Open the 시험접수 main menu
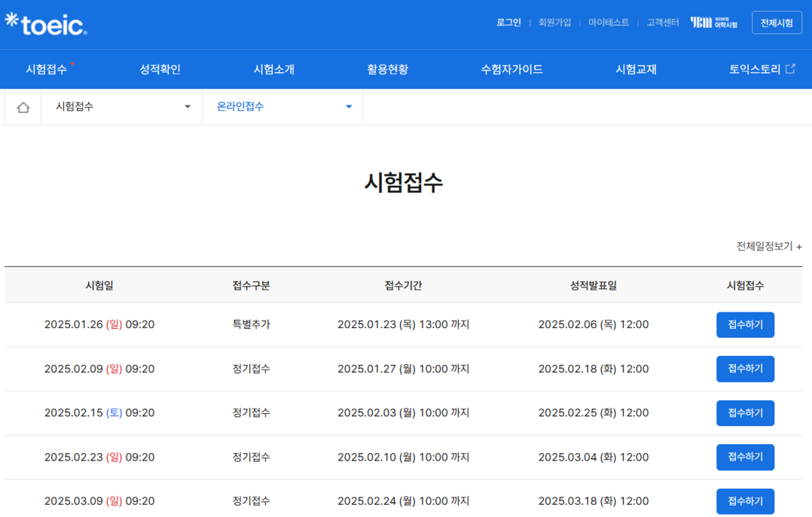This screenshot has width=812, height=517. (47, 69)
